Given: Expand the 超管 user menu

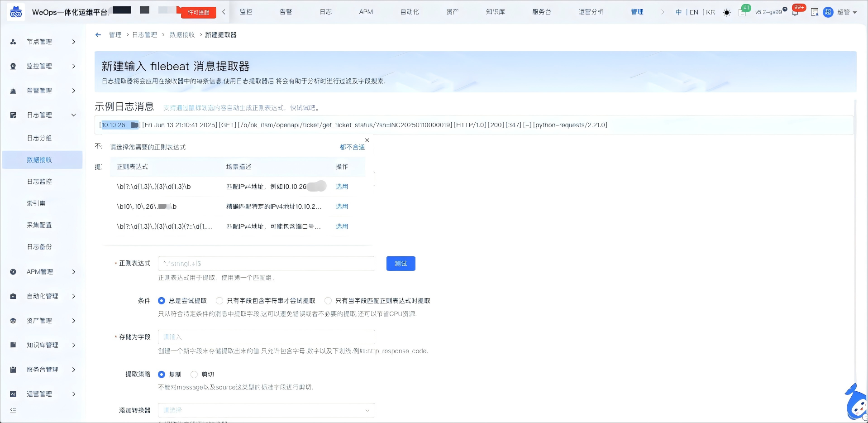Looking at the screenshot, I should click(x=846, y=12).
